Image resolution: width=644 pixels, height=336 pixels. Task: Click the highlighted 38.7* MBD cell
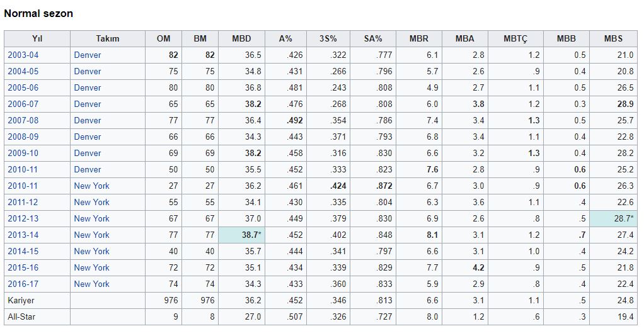[x=241, y=235]
